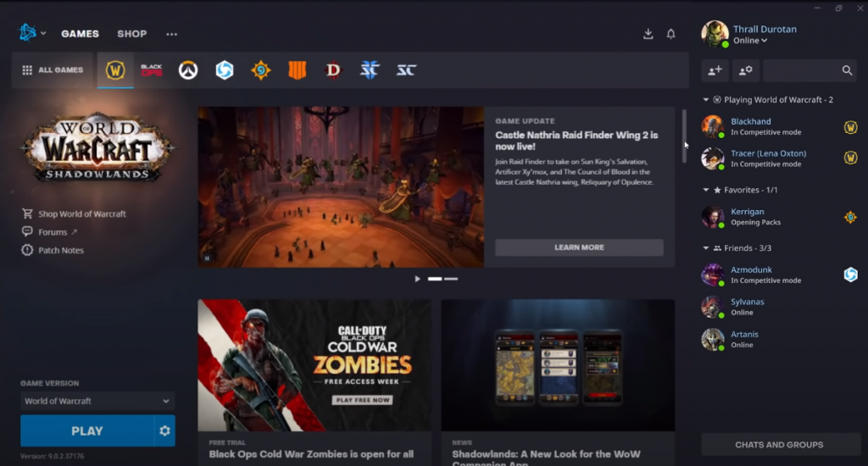The image size is (868, 466).
Task: Open friend management settings icon
Action: pos(746,70)
